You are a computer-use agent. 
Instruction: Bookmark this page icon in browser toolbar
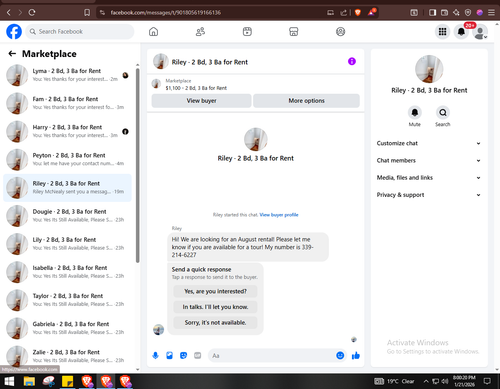pyautogui.click(x=87, y=13)
